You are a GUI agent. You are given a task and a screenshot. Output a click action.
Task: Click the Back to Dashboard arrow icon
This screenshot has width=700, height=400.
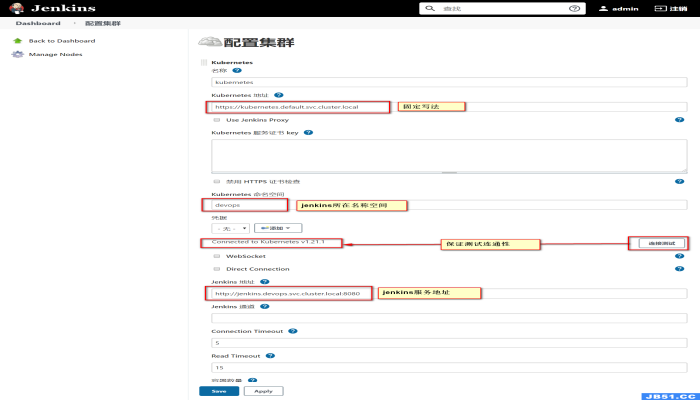[17, 41]
